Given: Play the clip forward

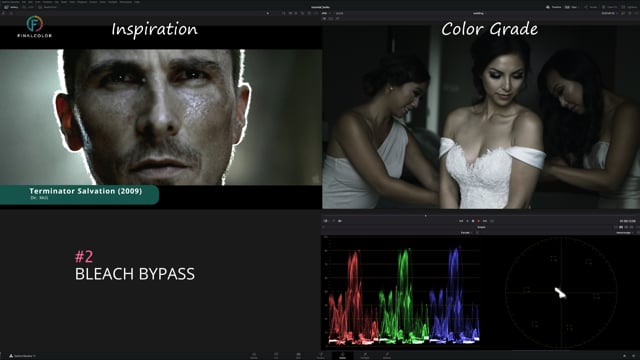Looking at the screenshot, I should click(x=479, y=221).
